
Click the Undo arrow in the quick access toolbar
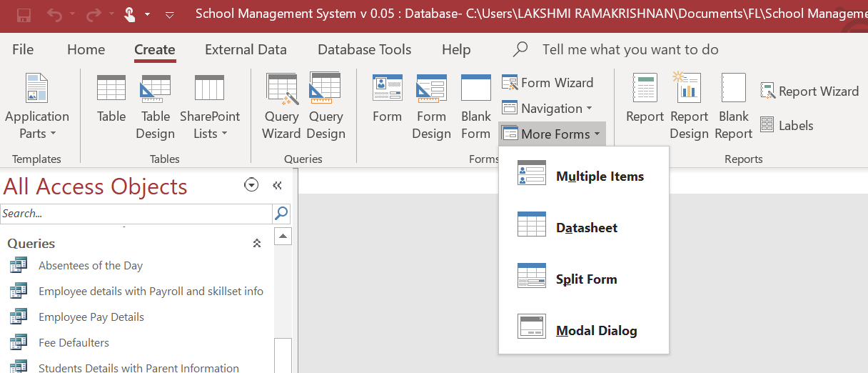(x=56, y=14)
